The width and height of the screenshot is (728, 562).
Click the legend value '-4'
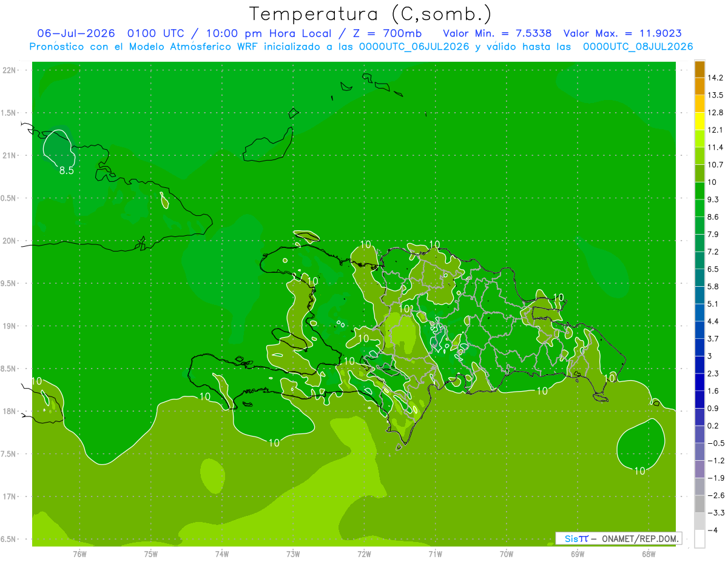coord(713,530)
